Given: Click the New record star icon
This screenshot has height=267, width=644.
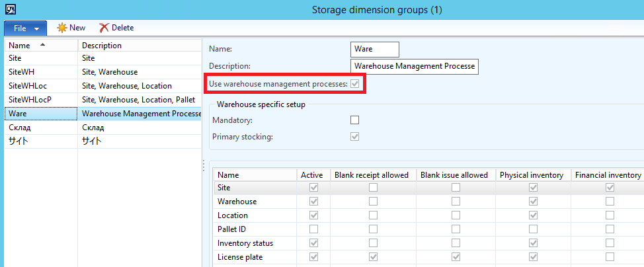Looking at the screenshot, I should pyautogui.click(x=62, y=28).
